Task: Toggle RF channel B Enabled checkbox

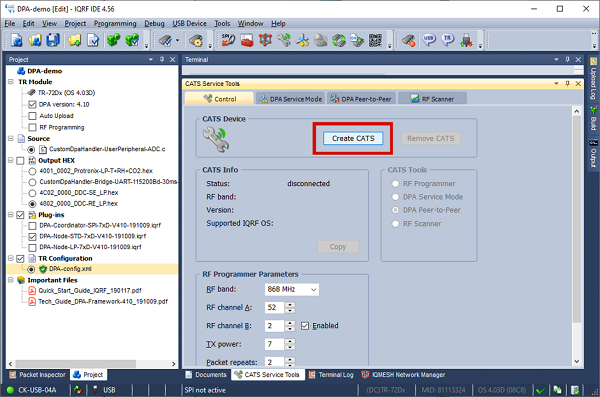Action: tap(305, 326)
